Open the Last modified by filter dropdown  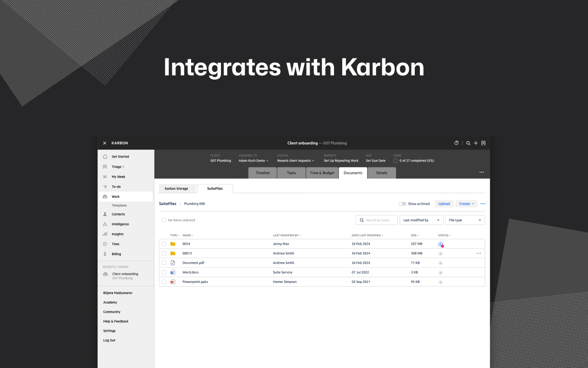coord(421,220)
